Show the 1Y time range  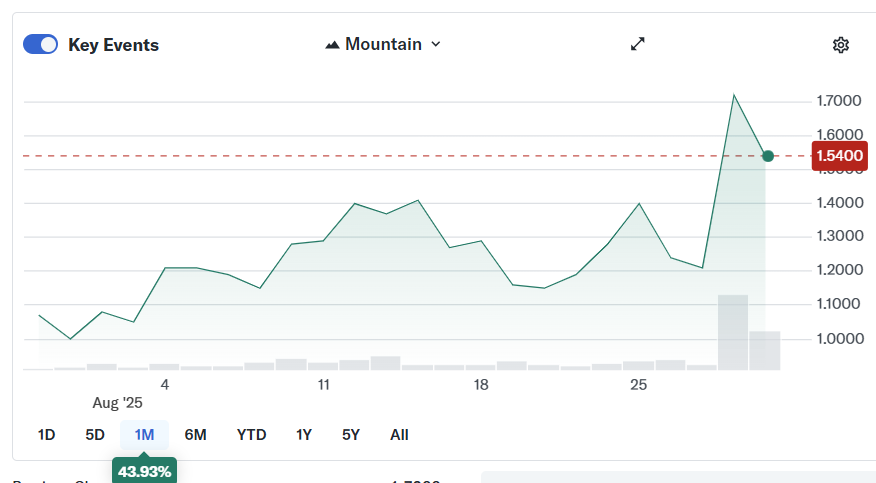coord(304,435)
